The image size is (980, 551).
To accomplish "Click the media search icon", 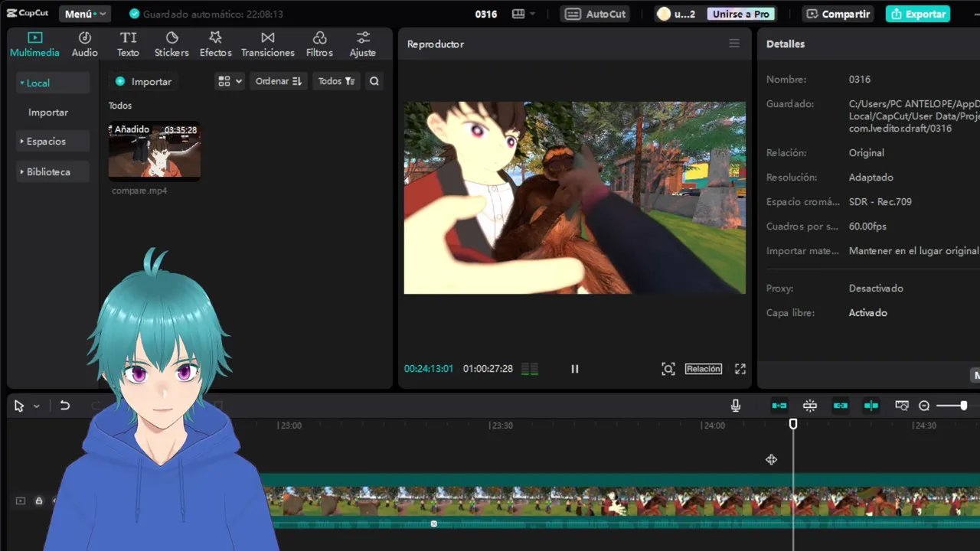I will point(374,81).
